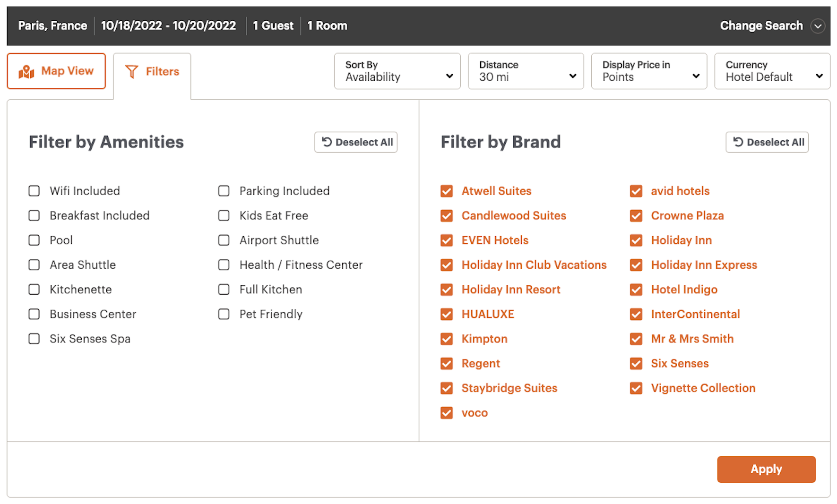Image resolution: width=837 pixels, height=504 pixels.
Task: Uncheck the EVEN Hotels brand
Action: point(447,240)
